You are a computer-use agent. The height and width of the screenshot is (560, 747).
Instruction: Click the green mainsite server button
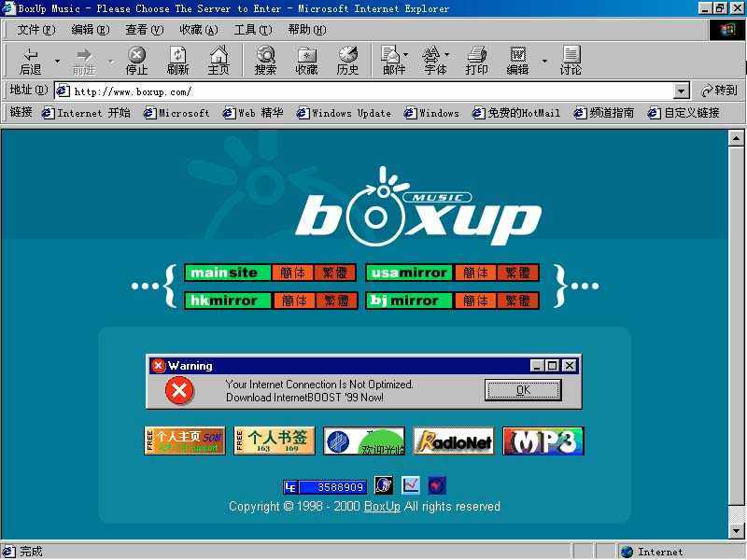point(227,273)
